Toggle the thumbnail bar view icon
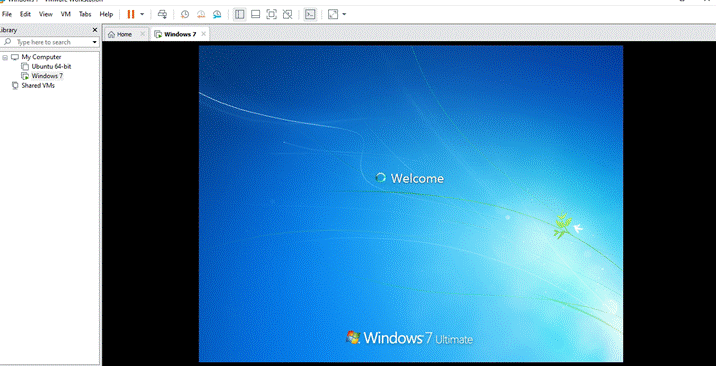The width and height of the screenshot is (716, 366). [256, 14]
